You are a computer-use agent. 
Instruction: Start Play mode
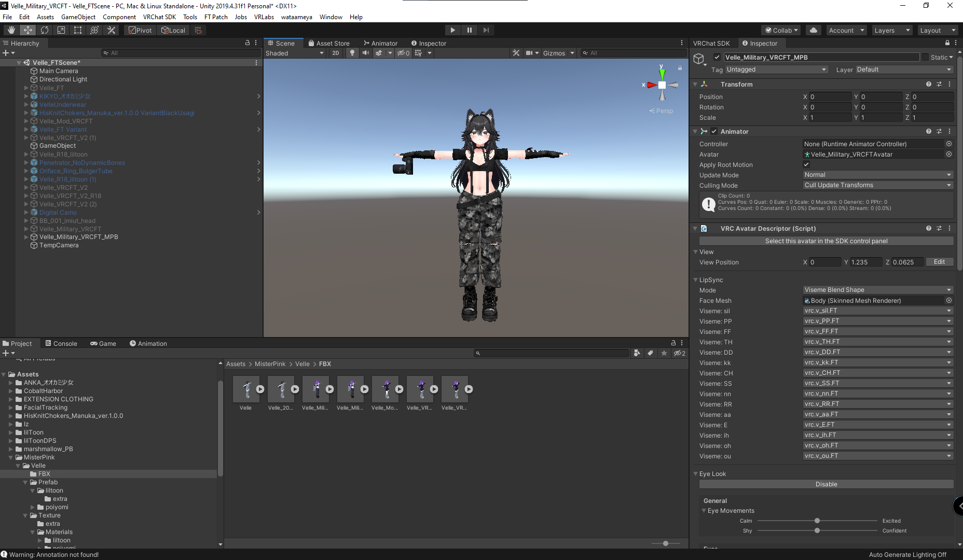[452, 30]
